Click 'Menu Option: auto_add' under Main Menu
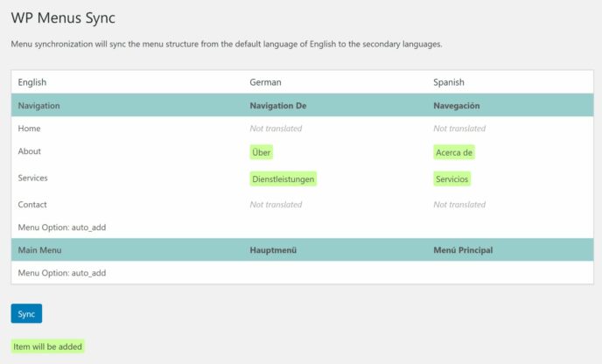This screenshot has width=602, height=364. tap(62, 273)
